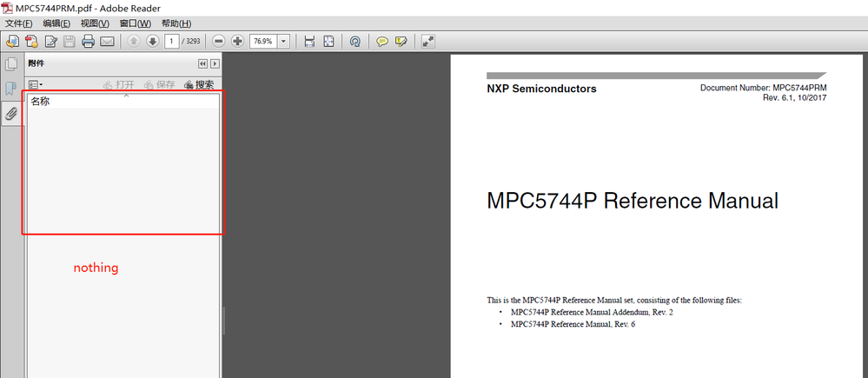Open the 视图(V) menu
868x378 pixels.
tap(95, 23)
